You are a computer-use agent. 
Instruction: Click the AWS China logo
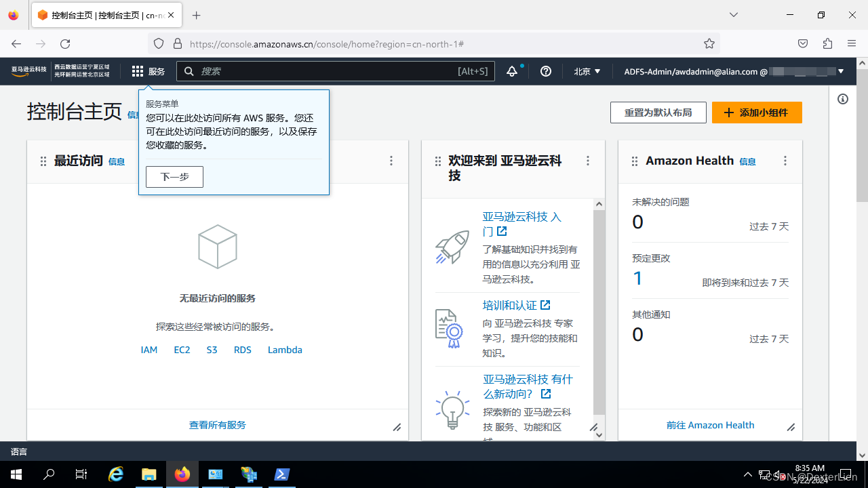click(29, 70)
